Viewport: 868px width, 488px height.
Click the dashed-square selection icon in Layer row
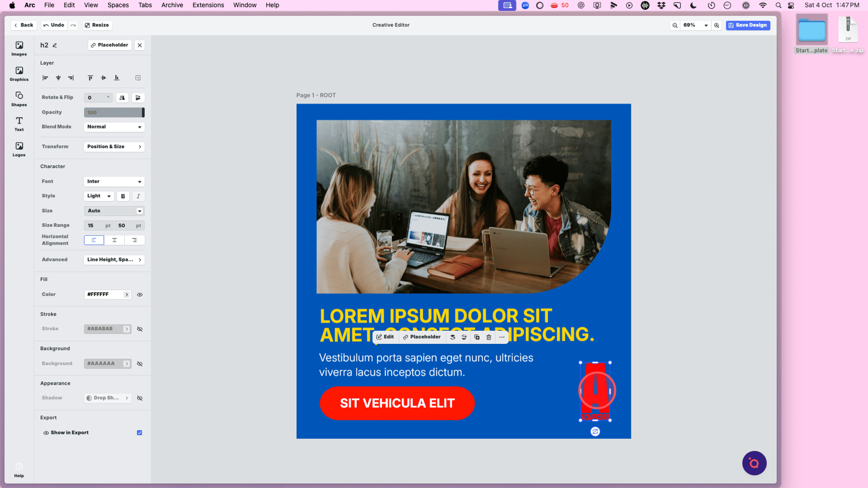(138, 78)
